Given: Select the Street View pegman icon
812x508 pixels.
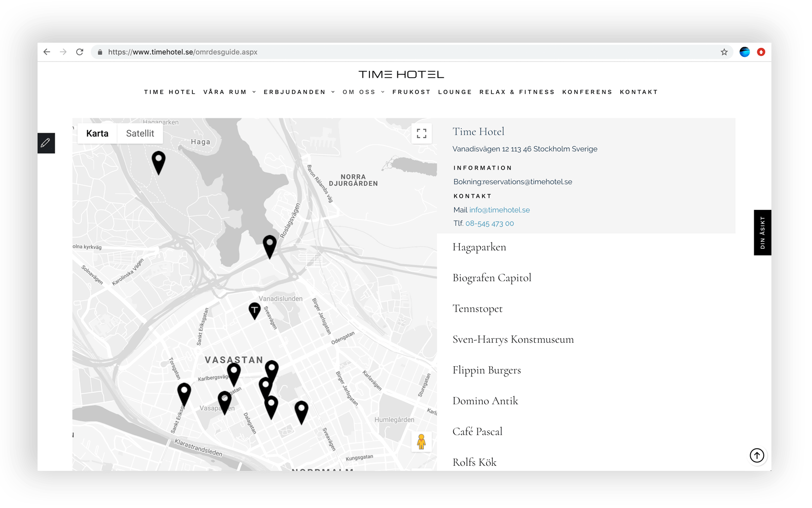Looking at the screenshot, I should [421, 442].
